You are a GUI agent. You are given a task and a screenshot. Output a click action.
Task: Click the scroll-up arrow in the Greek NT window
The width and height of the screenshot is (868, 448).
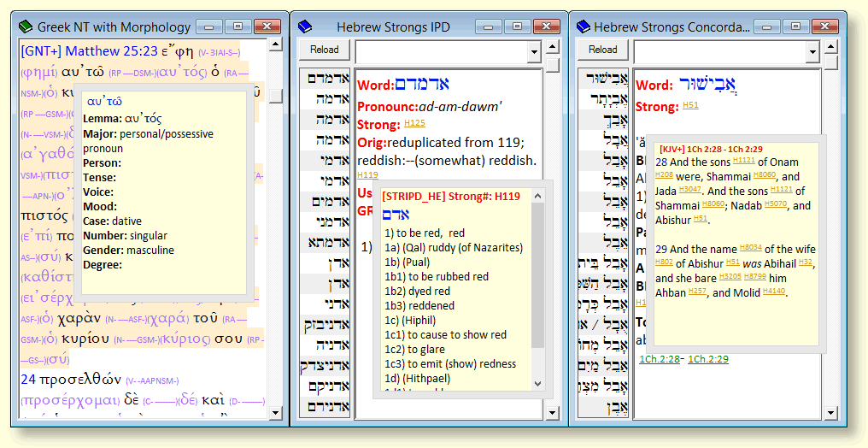(x=275, y=43)
